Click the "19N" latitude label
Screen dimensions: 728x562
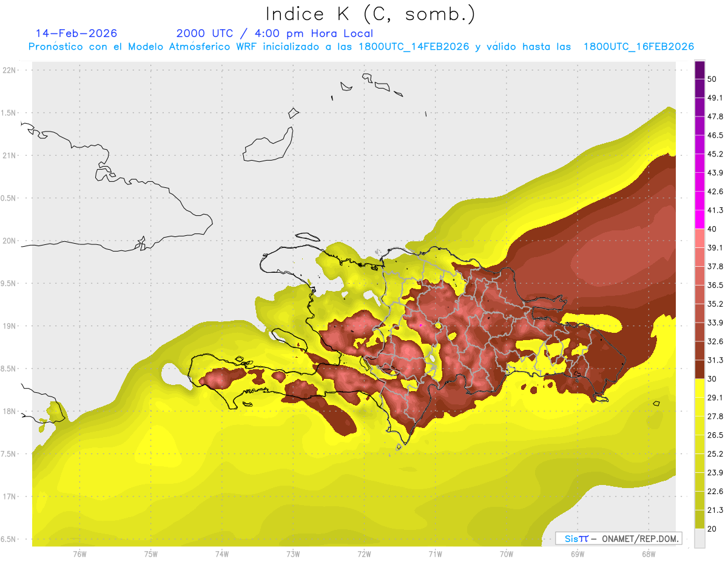(10, 326)
